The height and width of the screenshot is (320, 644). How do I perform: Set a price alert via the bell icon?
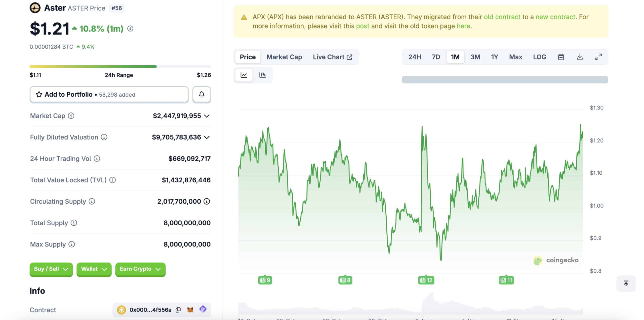pos(202,94)
